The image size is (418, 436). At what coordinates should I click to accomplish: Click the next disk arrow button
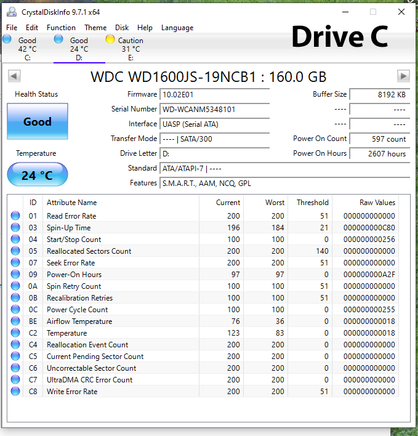coord(403,76)
